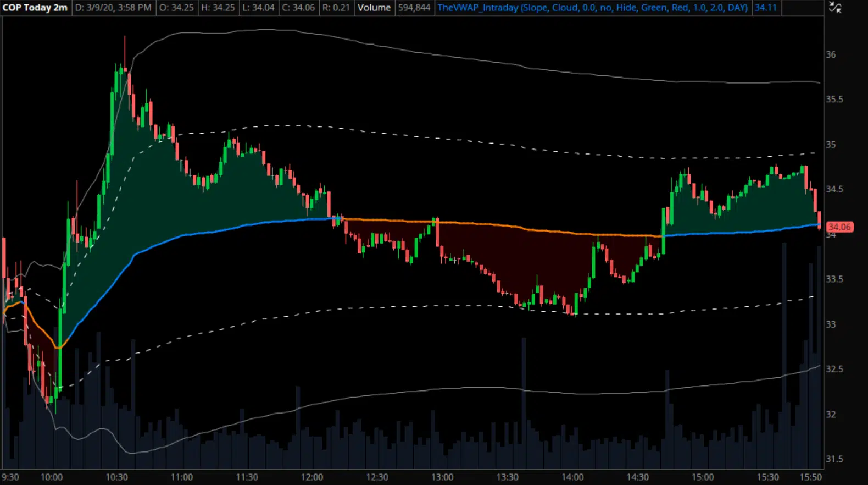
Task: Click the 33 price axis label
Action: 831,324
